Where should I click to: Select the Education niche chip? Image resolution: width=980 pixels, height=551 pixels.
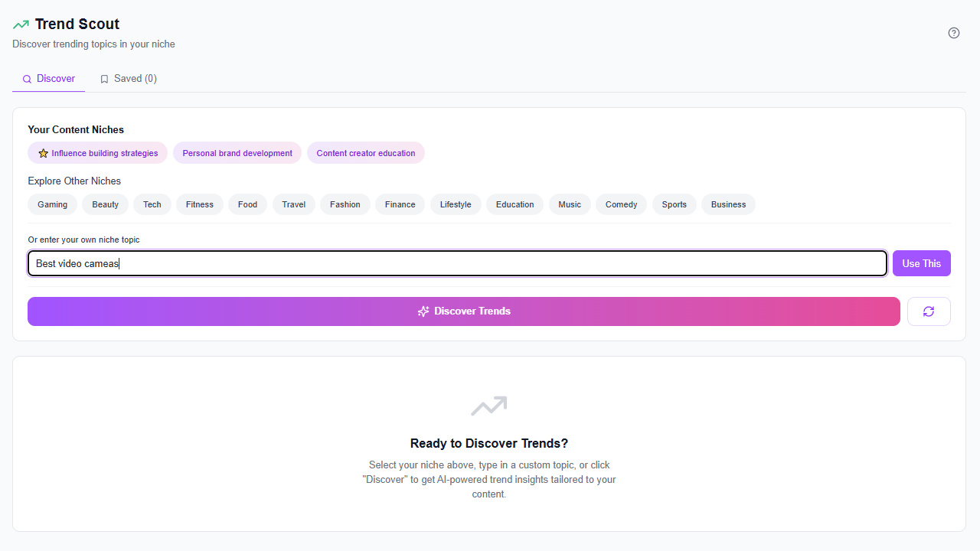point(514,204)
